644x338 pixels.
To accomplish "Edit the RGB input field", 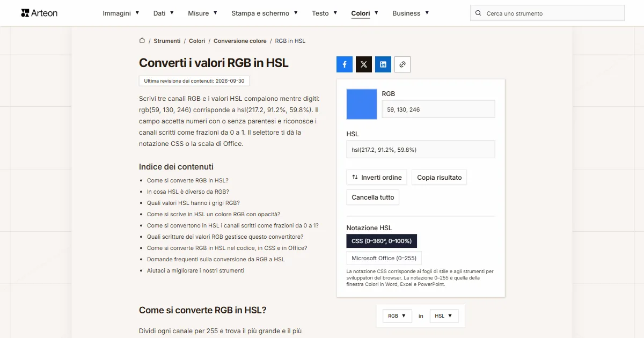I will (438, 109).
